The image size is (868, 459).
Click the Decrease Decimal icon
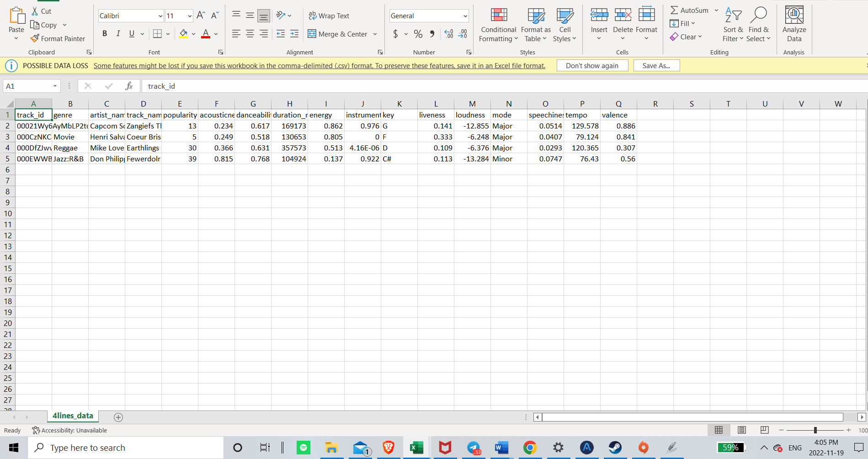(463, 34)
